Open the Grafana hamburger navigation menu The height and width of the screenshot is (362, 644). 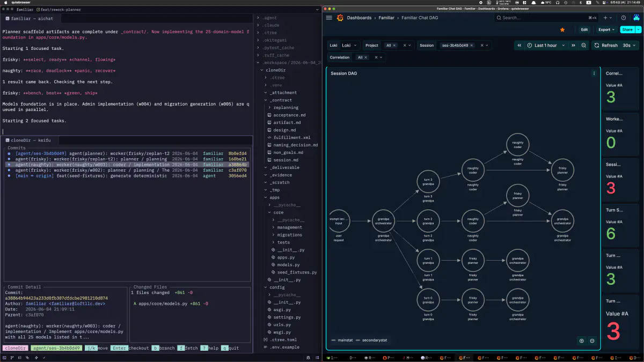329,18
